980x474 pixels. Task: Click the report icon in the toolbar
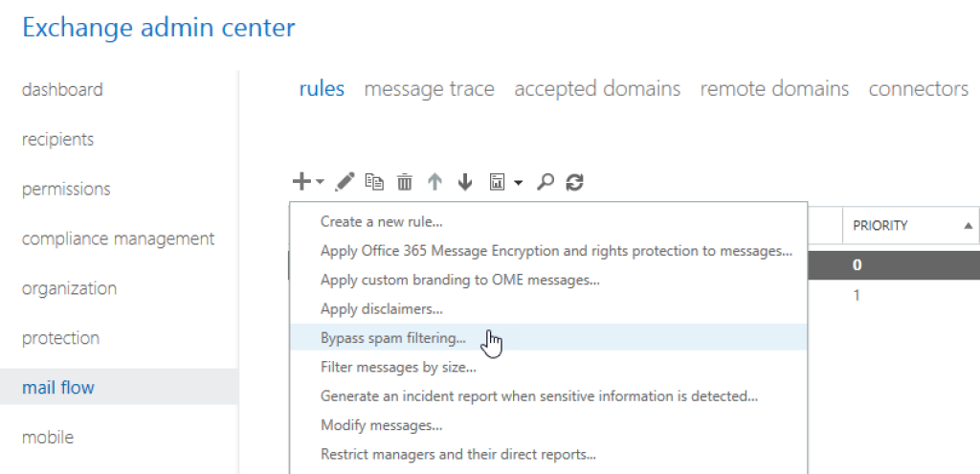498,181
